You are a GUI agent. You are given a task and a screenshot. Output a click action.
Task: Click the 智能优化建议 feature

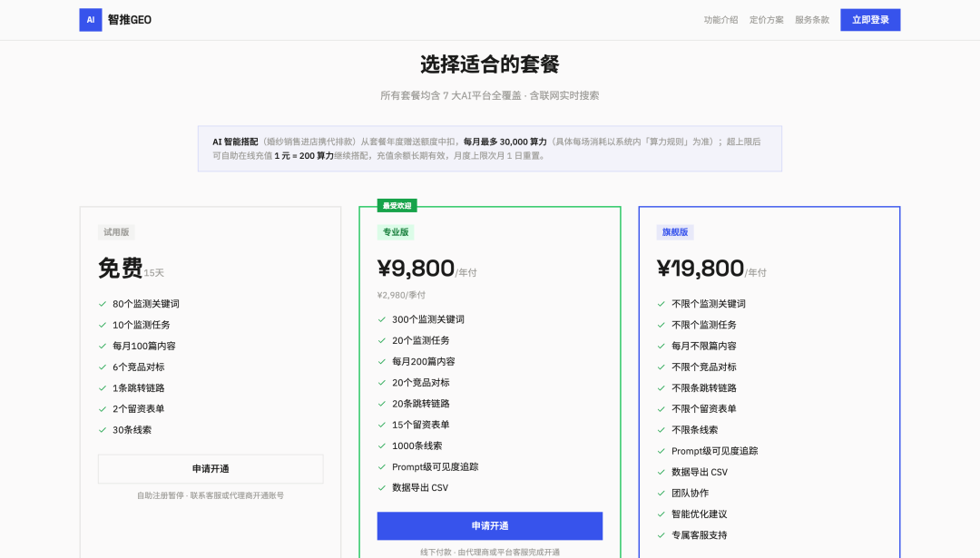pyautogui.click(x=700, y=514)
